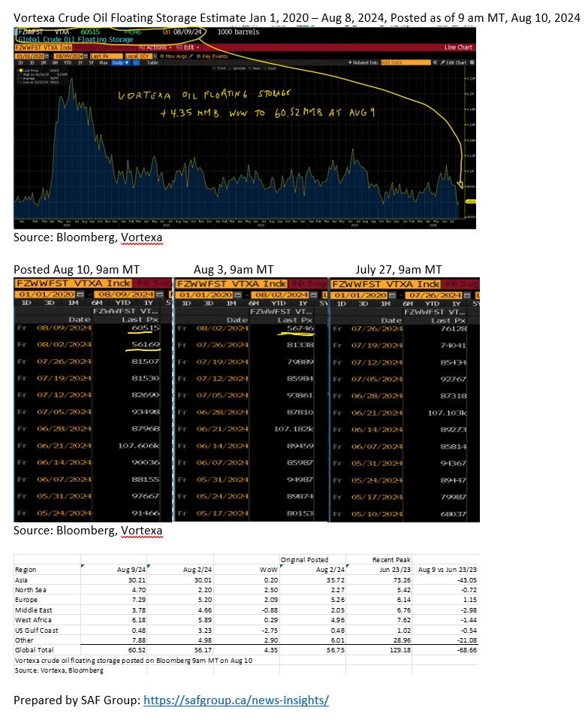Click the yellow Last Price legend swatch

click(21, 71)
